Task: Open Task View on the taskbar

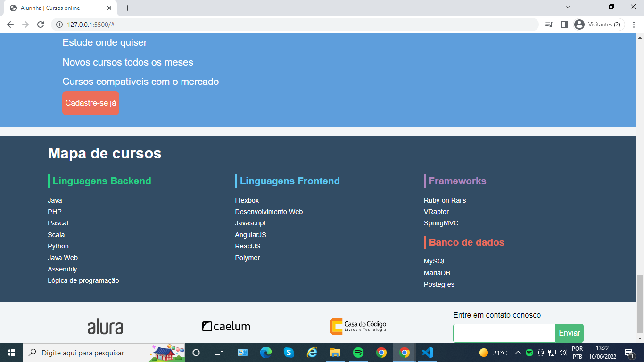Action: pos(219,353)
